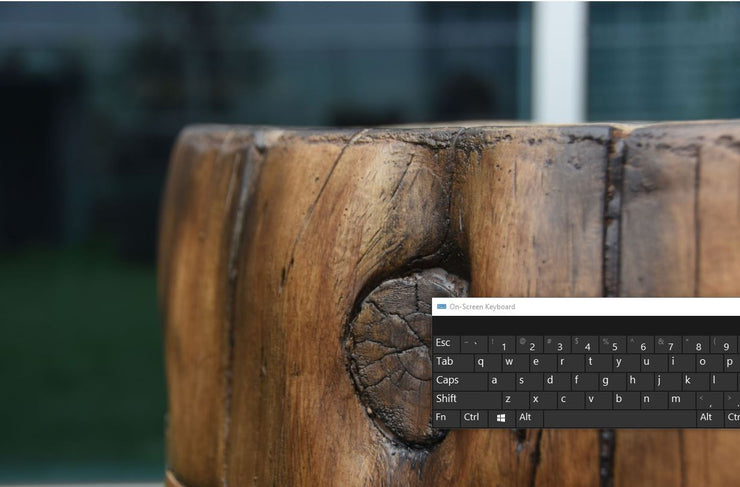The width and height of the screenshot is (740, 487).
Task: Tap the spacebar key
Action: coord(618,418)
